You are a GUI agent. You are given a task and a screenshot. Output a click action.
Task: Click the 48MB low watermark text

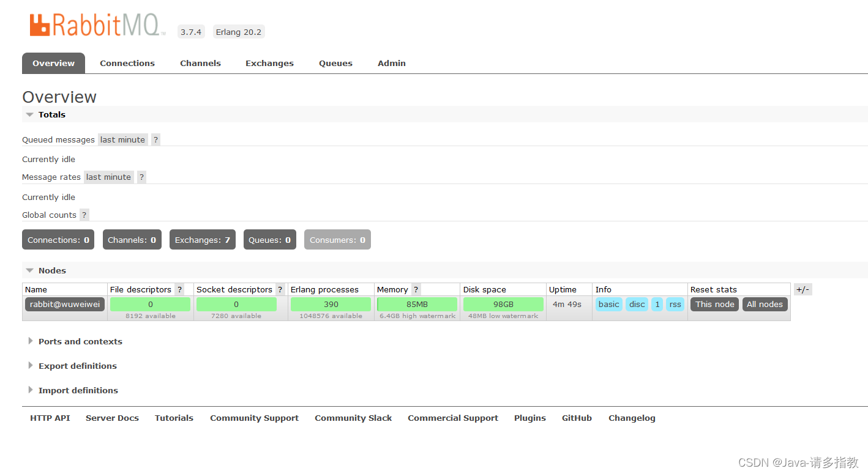pyautogui.click(x=503, y=316)
